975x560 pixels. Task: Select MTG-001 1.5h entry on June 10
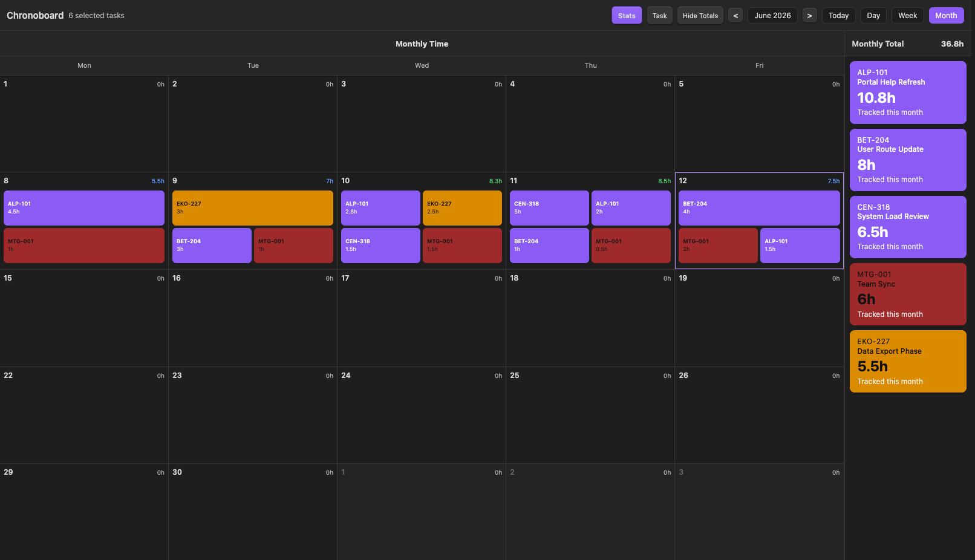coord(462,246)
